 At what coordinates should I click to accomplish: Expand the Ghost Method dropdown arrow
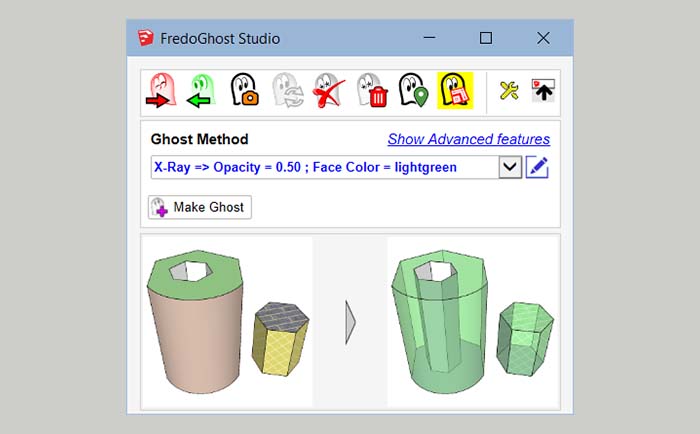510,167
